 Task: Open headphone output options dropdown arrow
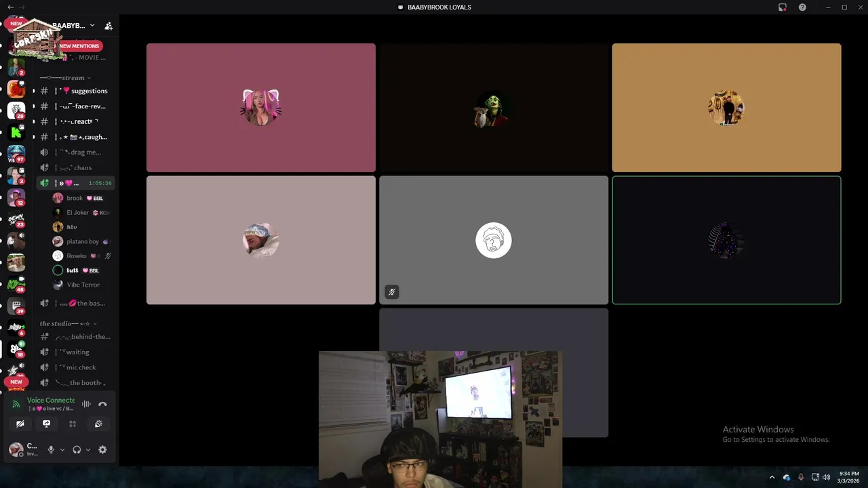point(88,449)
